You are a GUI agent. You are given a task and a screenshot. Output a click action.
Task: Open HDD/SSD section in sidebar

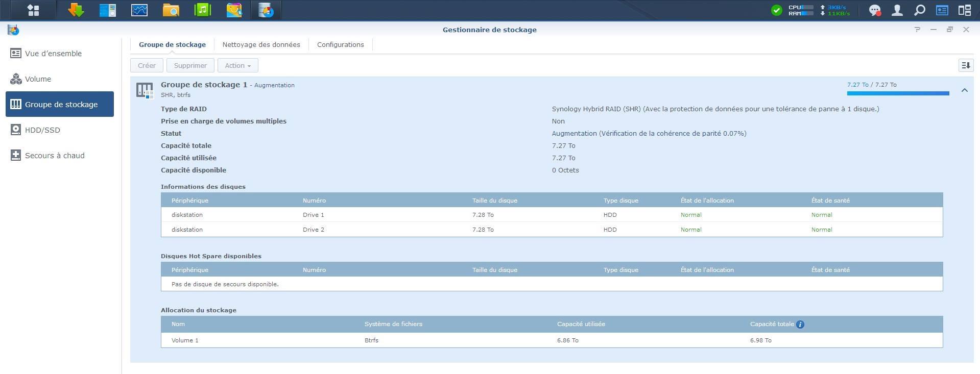60,130
